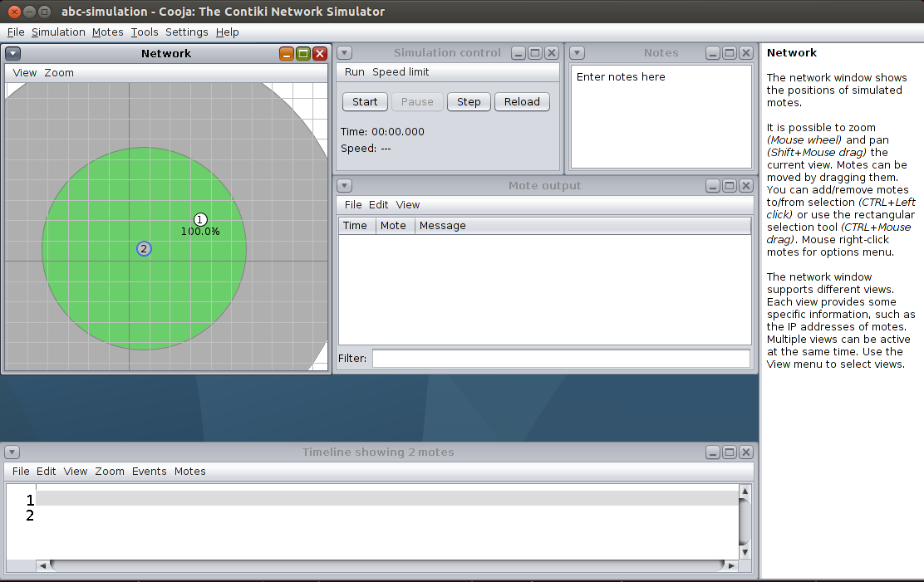Minimize the Simulation control window
Viewport: 924px width, 582px height.
pos(519,53)
